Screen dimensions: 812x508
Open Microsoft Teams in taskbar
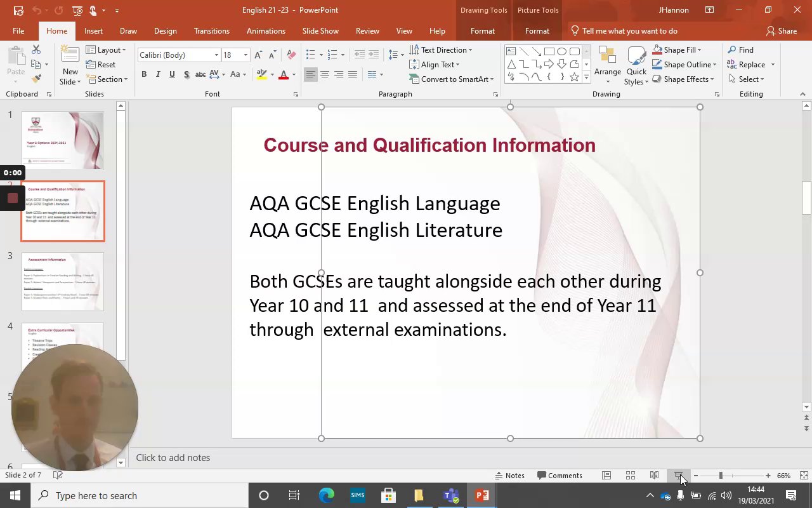(451, 495)
